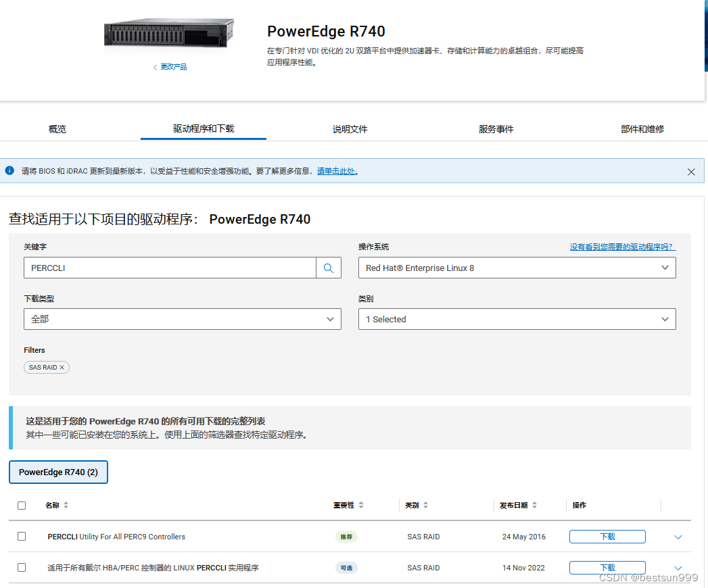Sort by 名称 column arrows
The image size is (708, 588).
(66, 505)
